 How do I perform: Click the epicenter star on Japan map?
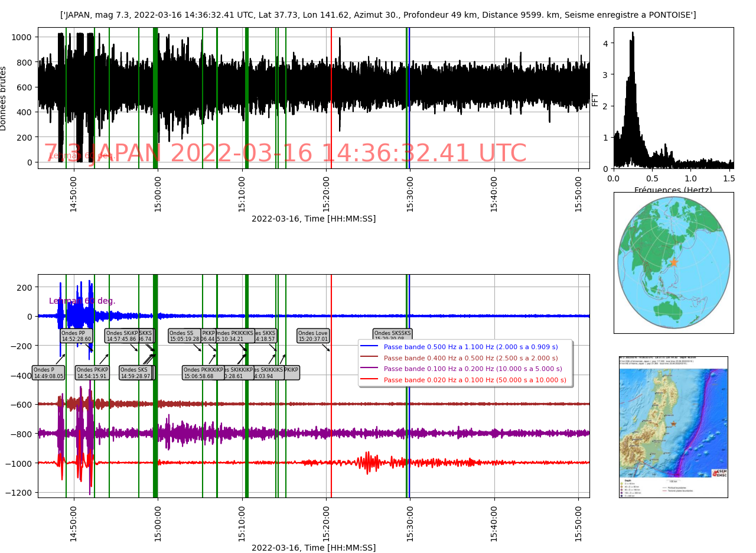[673, 425]
